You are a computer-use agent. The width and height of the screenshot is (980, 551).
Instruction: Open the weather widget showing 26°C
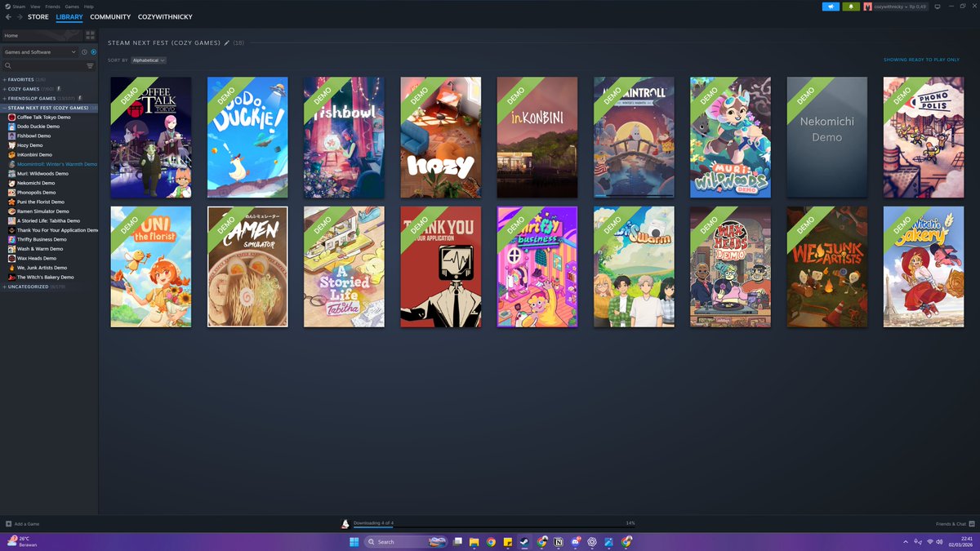click(22, 541)
